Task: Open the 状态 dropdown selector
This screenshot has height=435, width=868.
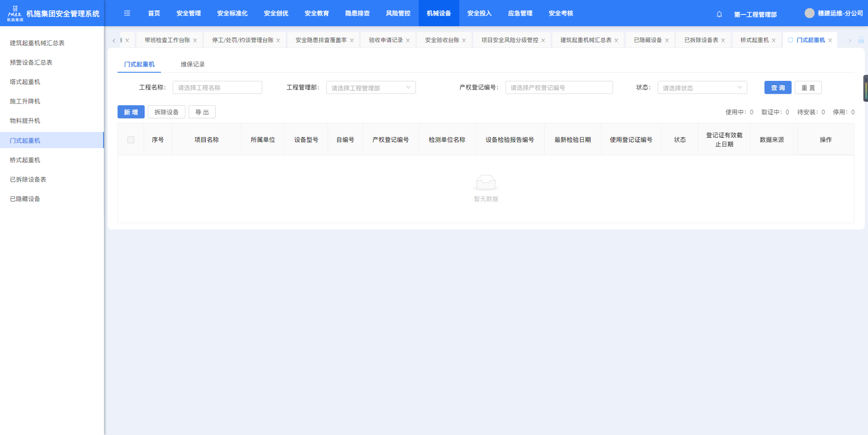Action: [x=702, y=88]
